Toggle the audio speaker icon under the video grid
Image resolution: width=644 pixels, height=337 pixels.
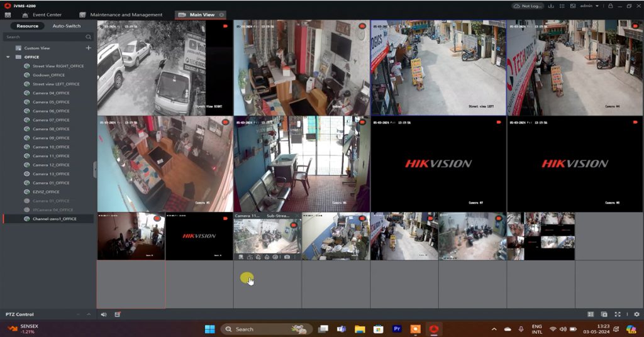[104, 314]
